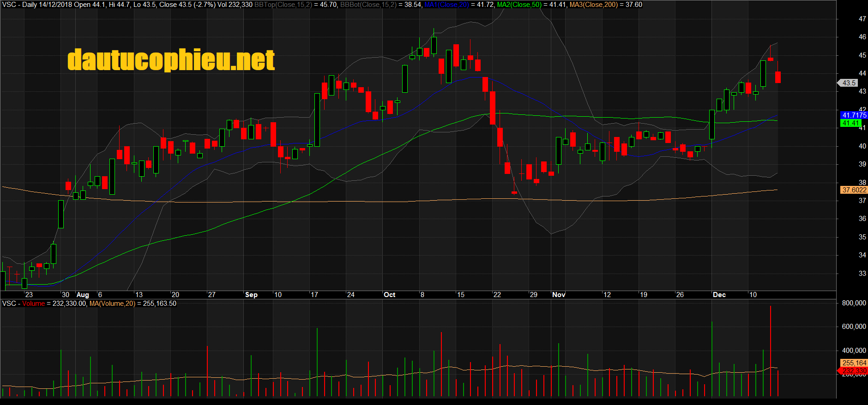Click the 'Sep' date axis label
This screenshot has height=405, width=868.
251,295
